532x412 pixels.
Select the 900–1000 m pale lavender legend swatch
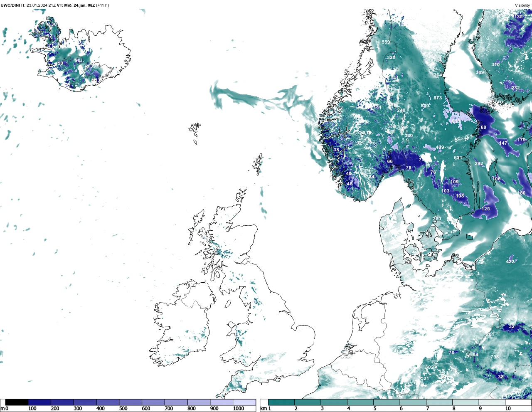(x=222, y=402)
